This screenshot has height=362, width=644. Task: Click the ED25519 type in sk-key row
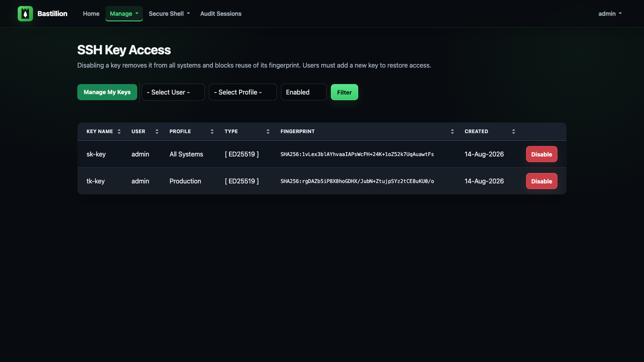[x=242, y=154]
